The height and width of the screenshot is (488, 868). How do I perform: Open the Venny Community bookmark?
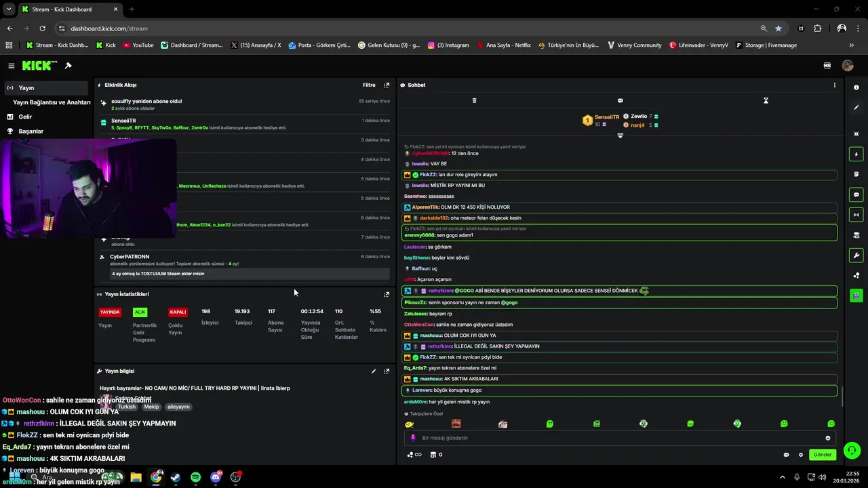click(635, 45)
